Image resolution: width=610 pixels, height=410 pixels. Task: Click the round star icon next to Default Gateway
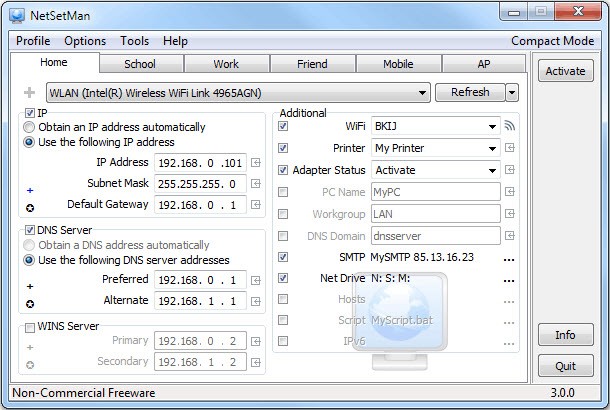click(x=30, y=208)
